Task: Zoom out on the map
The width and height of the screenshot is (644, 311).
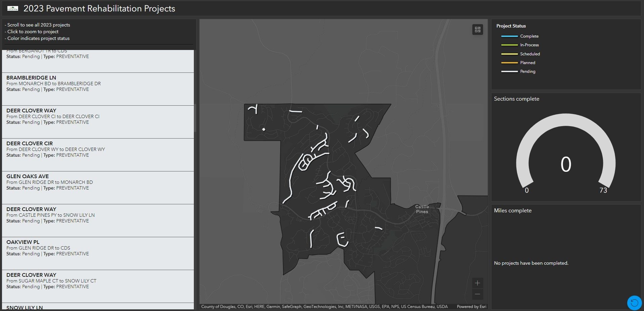Action: click(x=477, y=294)
